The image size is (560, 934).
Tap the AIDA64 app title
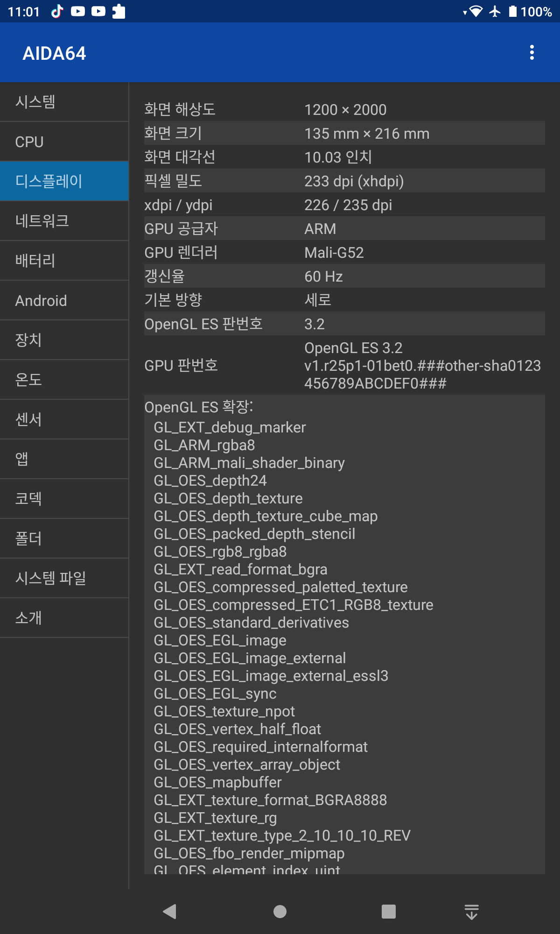55,53
